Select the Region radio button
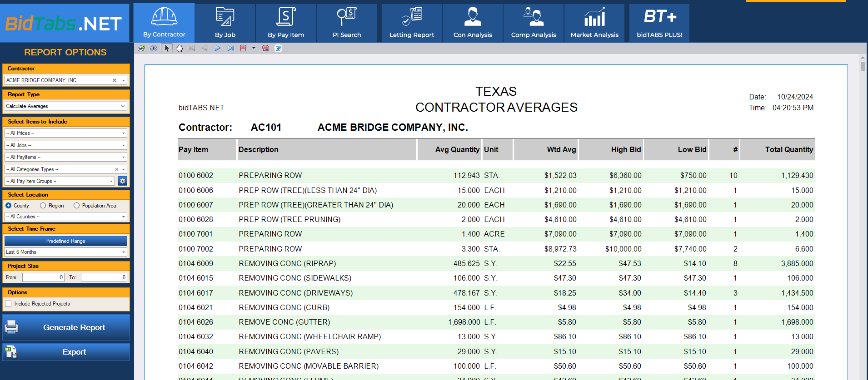Viewport: 868px width, 380px height. pyautogui.click(x=43, y=206)
